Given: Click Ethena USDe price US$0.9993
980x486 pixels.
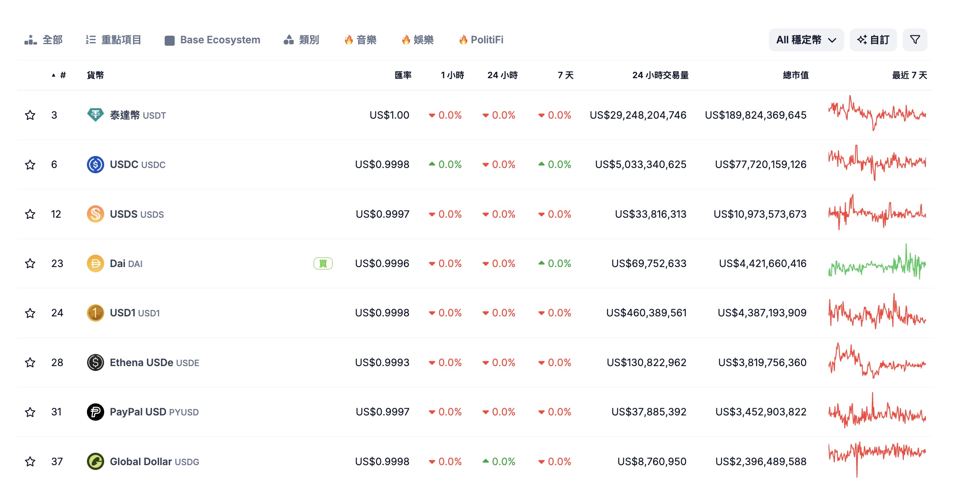Looking at the screenshot, I should [382, 362].
